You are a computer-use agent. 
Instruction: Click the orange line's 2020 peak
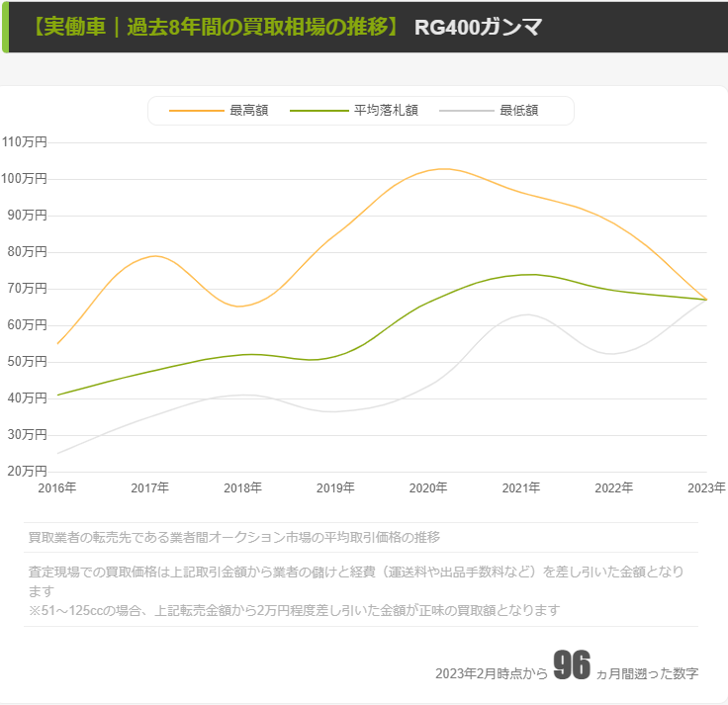coord(441,169)
